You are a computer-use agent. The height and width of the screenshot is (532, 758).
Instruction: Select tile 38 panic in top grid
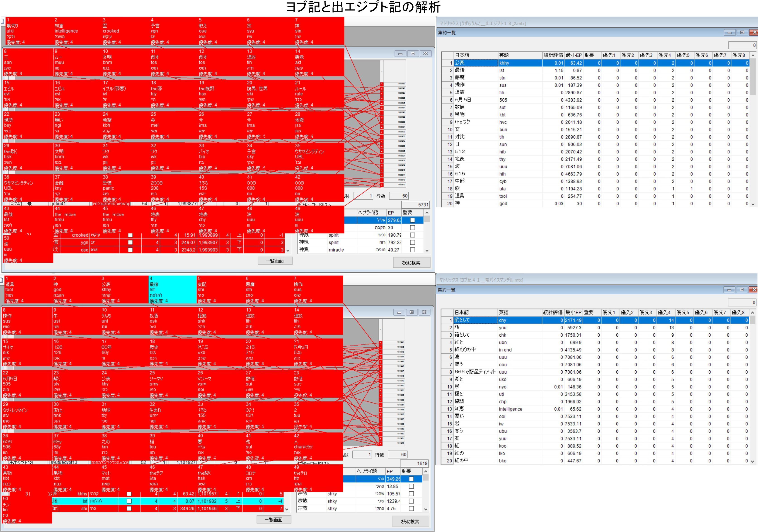126,188
